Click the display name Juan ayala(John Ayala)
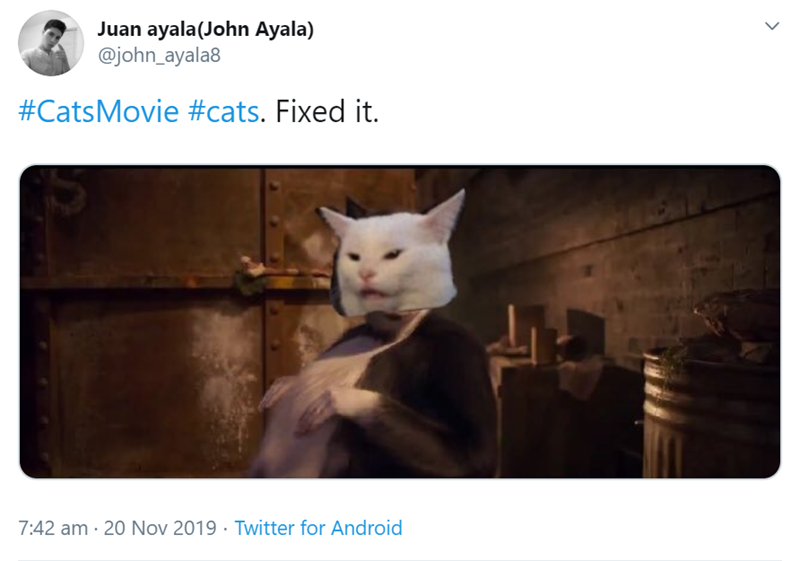 click(x=205, y=29)
